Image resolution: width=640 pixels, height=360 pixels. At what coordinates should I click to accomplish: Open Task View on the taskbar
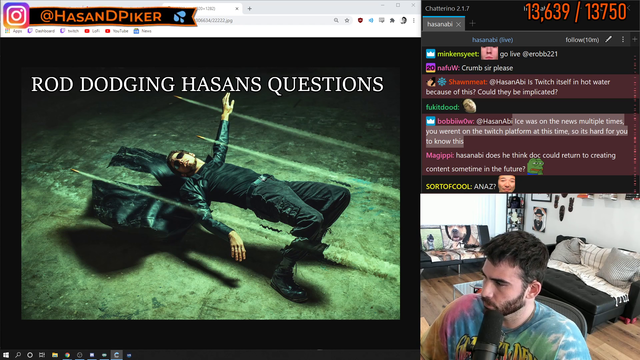point(42,355)
